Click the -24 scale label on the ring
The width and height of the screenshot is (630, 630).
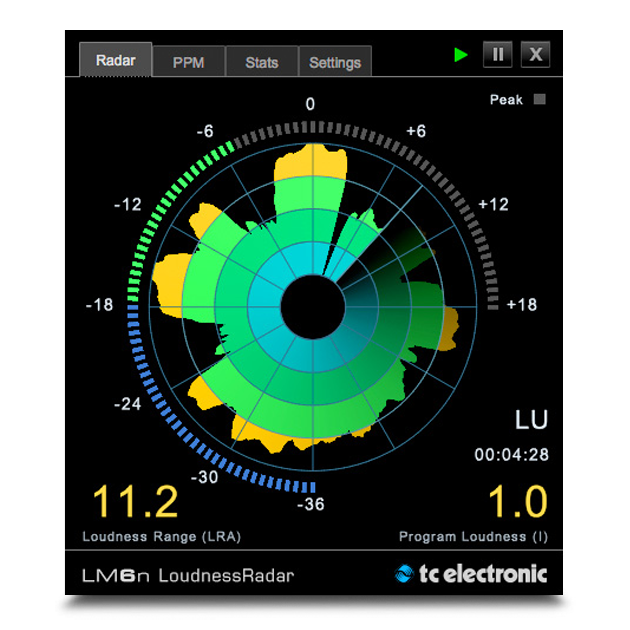click(x=128, y=404)
